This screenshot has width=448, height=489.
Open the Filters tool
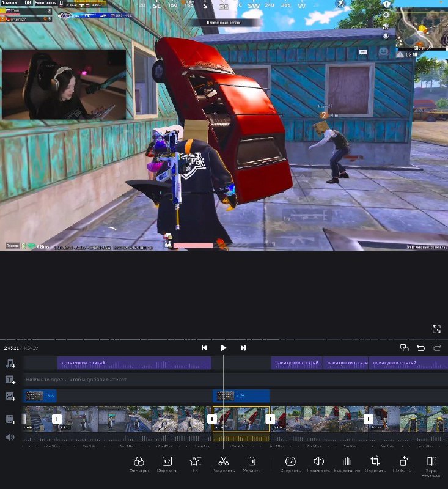point(139,462)
